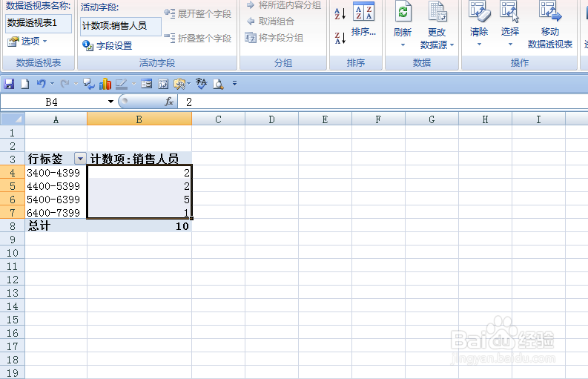Click the Name Box showing B4

(52, 102)
